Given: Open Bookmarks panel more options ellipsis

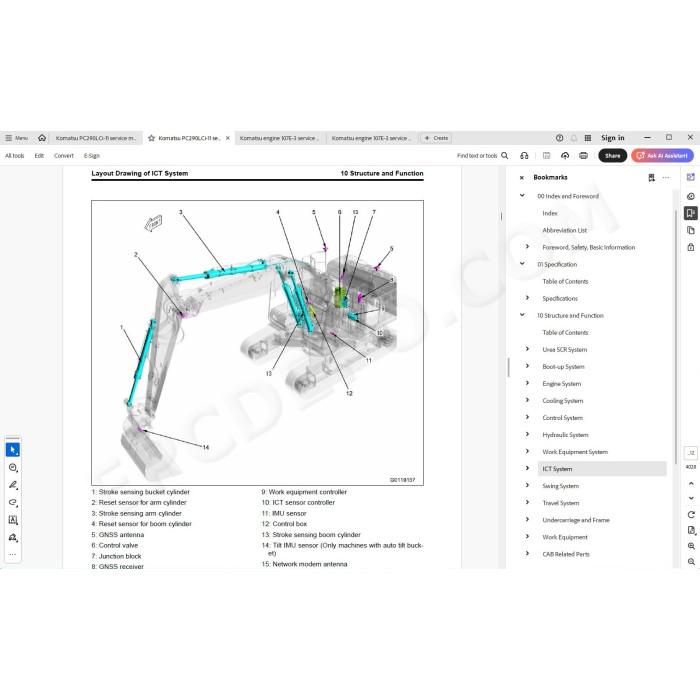Looking at the screenshot, I should point(666,178).
